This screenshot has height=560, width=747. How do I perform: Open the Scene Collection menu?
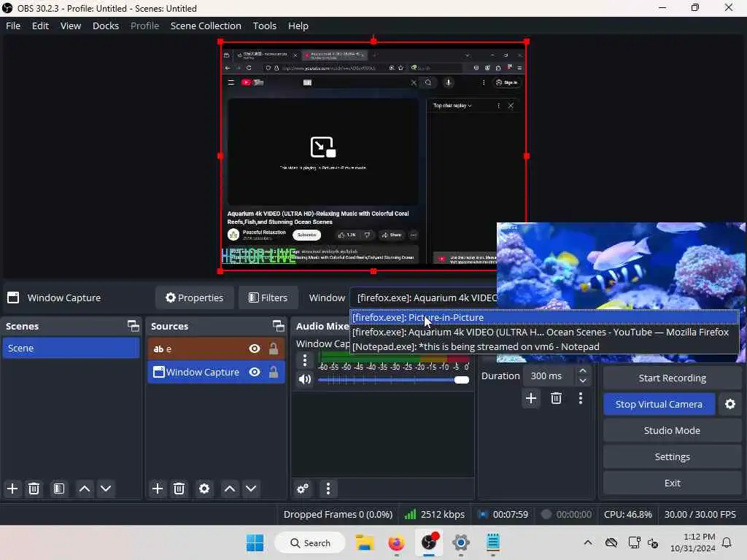click(206, 26)
